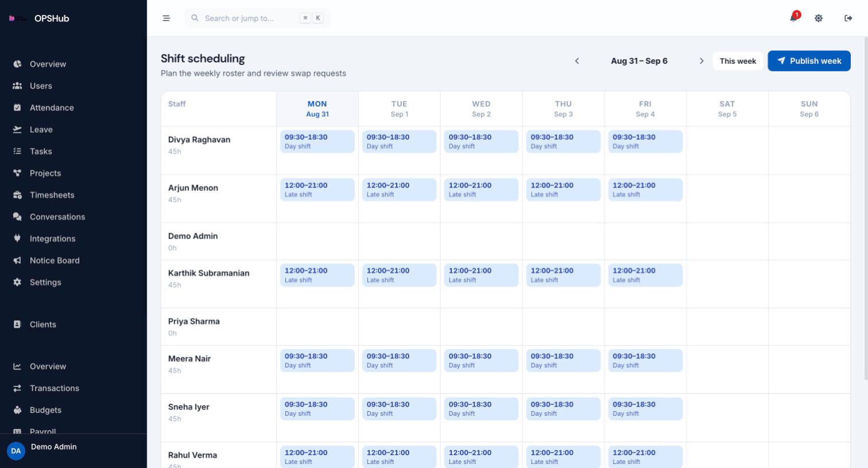Select Karthik Subramanian's Wednesday late shift
868x468 pixels.
point(481,275)
